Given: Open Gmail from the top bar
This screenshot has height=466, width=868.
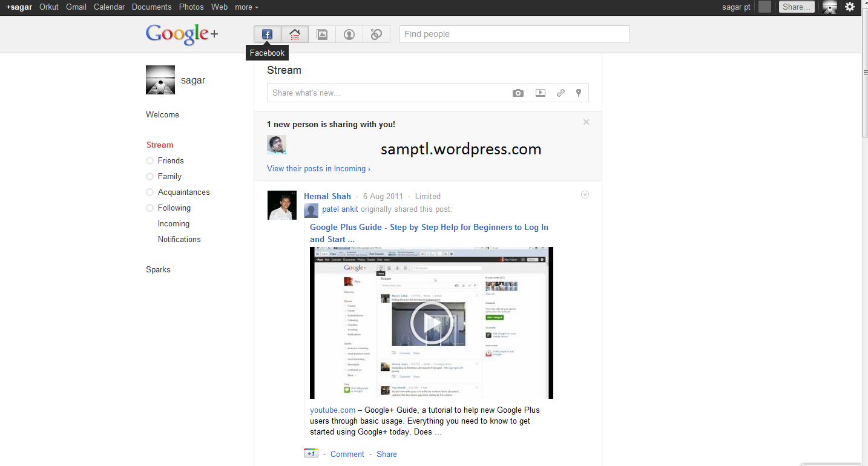Looking at the screenshot, I should point(76,7).
